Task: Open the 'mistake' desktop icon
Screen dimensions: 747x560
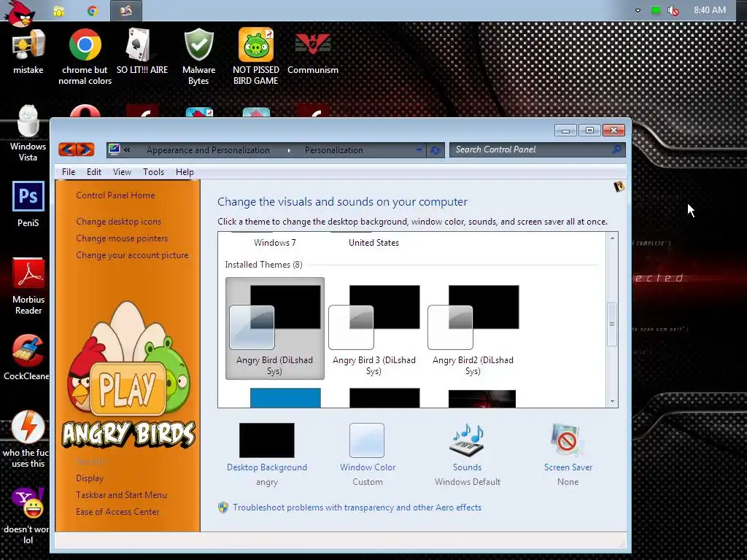Action: pos(28,51)
